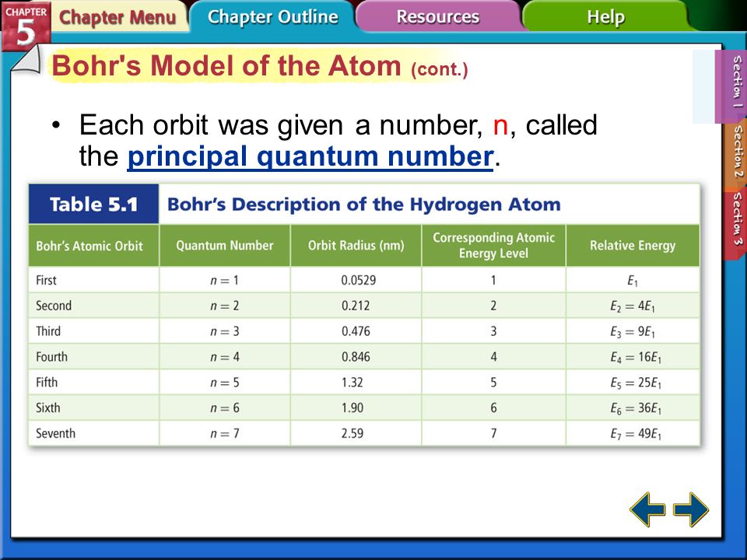Switch to the Resources tab
The width and height of the screenshot is (747, 560).
click(438, 16)
